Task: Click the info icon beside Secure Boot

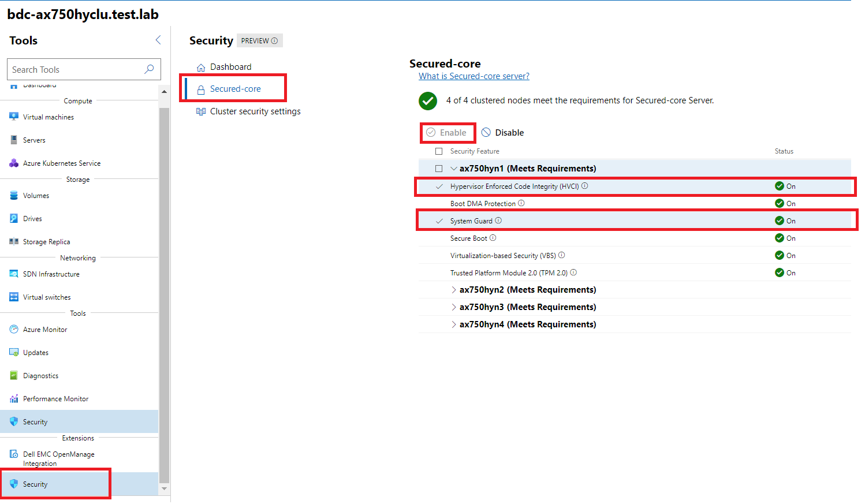Action: click(x=493, y=238)
